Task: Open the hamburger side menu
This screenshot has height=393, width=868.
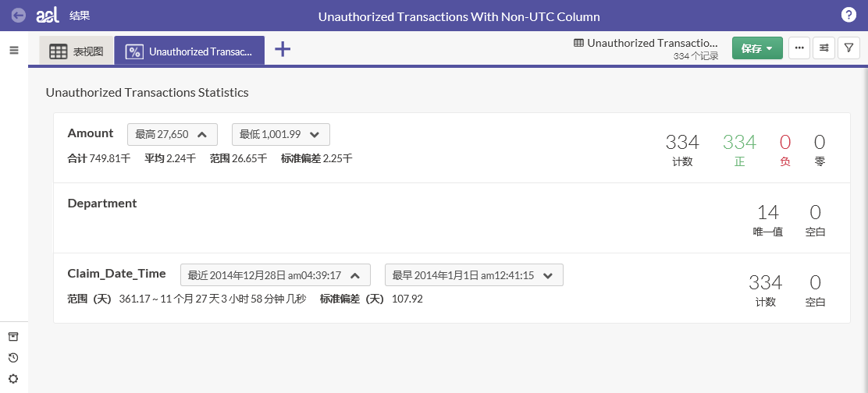Action: [x=13, y=50]
